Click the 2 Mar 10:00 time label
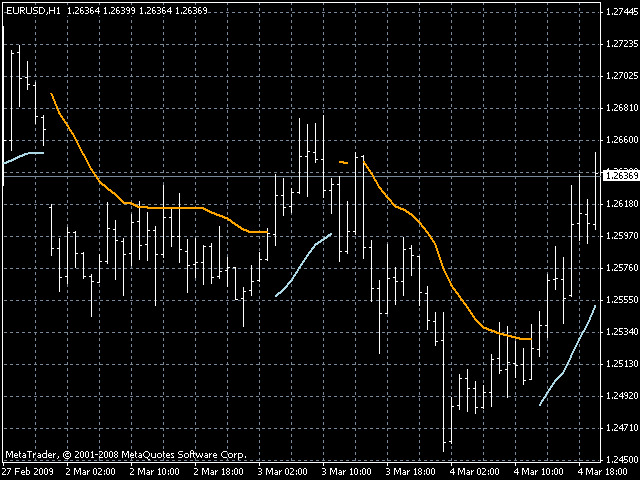The image size is (640, 480). point(155,472)
